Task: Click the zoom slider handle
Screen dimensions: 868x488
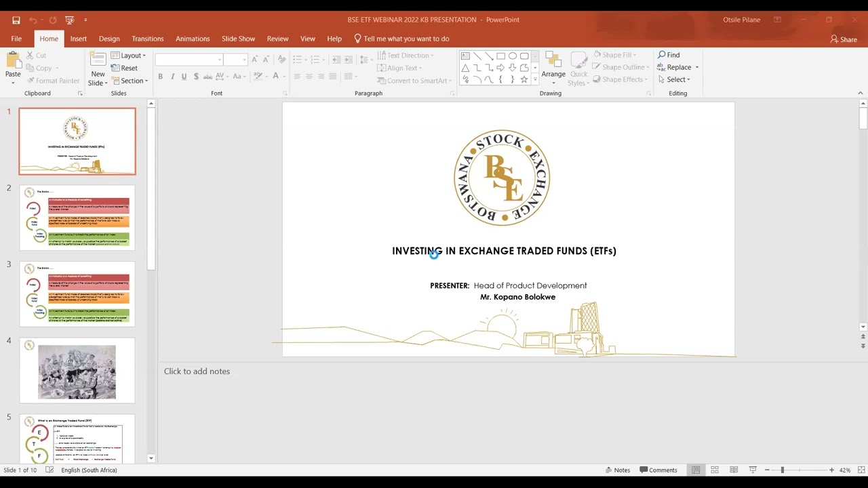Action: tap(782, 470)
